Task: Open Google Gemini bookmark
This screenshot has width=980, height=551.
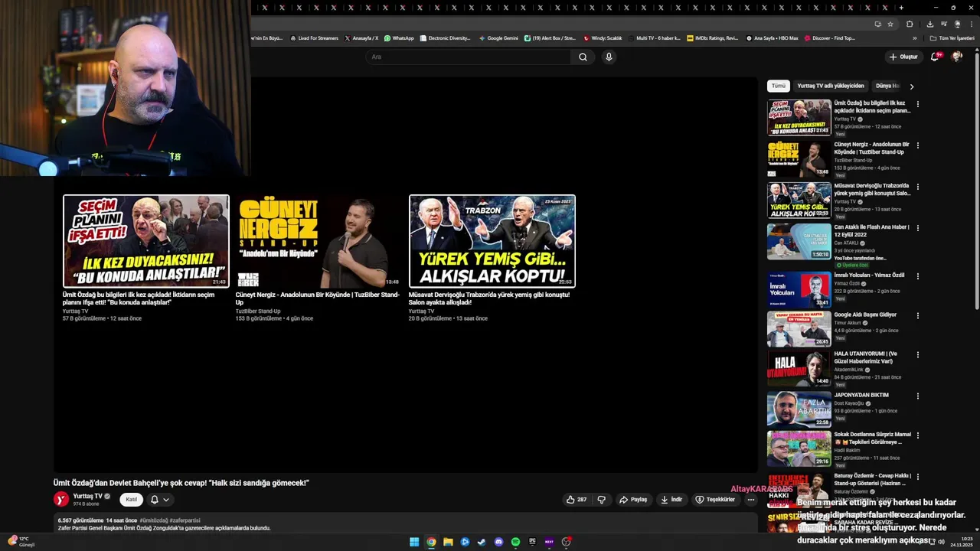Action: (x=498, y=37)
